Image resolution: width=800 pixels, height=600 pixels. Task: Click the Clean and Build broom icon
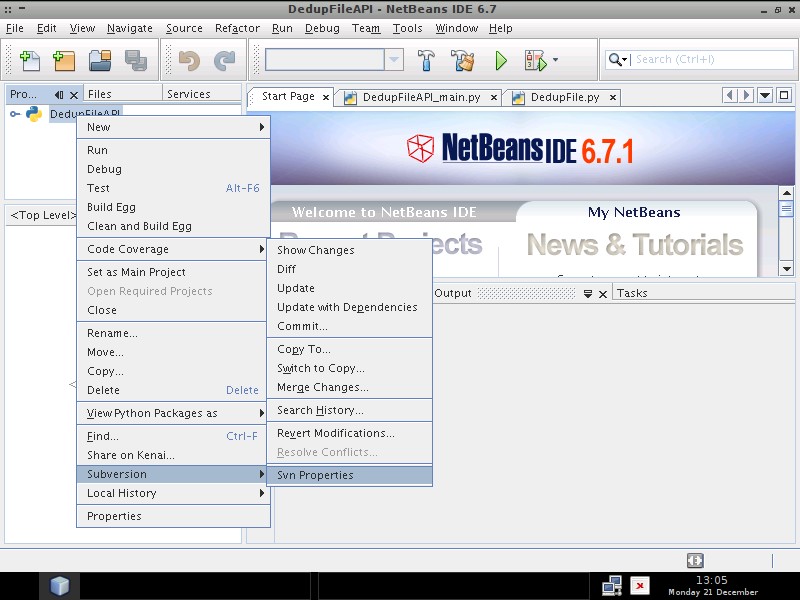[463, 60]
